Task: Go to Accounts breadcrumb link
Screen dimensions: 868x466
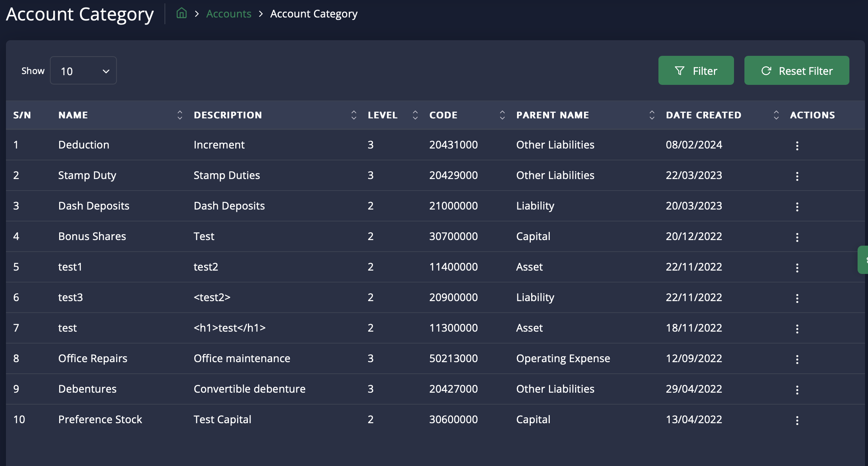Action: coord(229,14)
